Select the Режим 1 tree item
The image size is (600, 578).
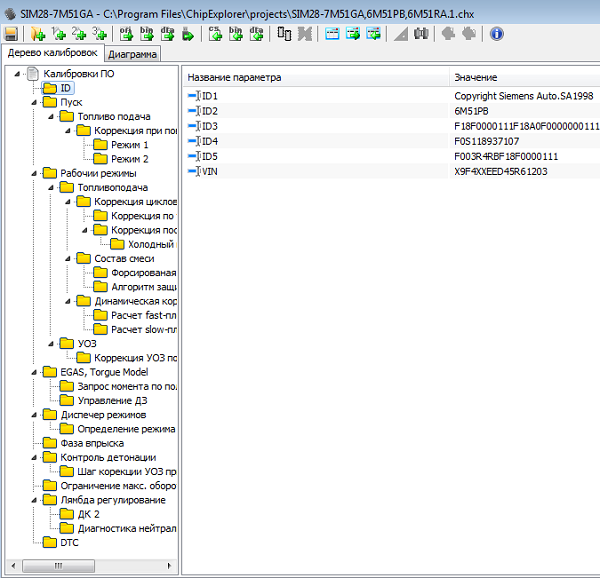click(x=129, y=145)
